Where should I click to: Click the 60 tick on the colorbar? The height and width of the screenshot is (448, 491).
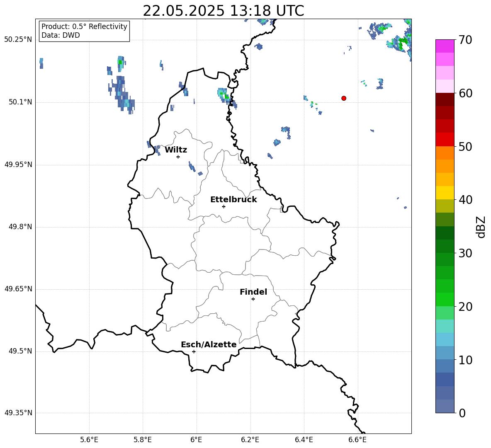point(465,93)
